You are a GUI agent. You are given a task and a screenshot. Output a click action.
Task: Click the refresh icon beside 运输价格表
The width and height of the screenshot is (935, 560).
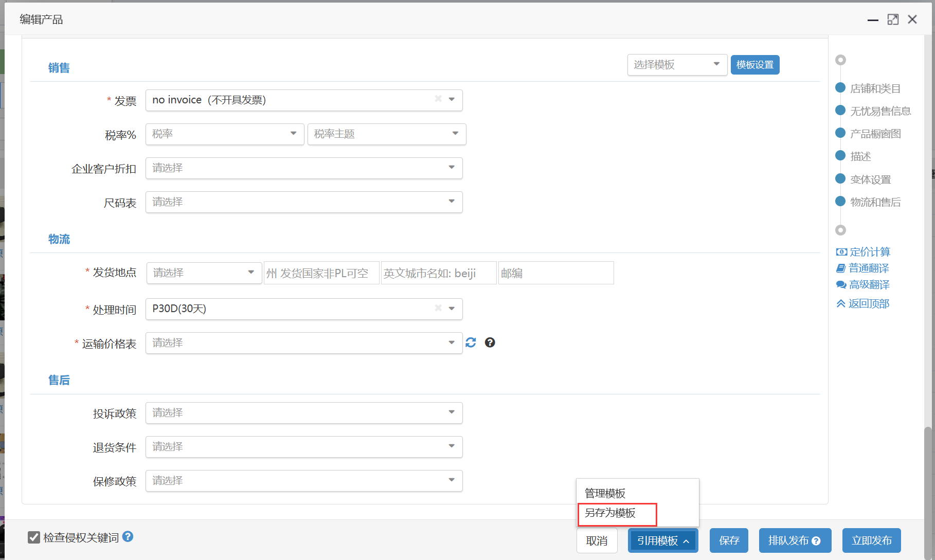click(471, 342)
